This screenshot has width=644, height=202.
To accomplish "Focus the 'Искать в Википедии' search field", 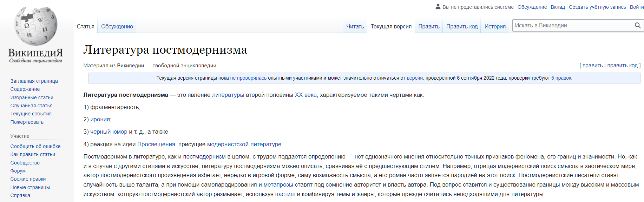I will pyautogui.click(x=572, y=26).
